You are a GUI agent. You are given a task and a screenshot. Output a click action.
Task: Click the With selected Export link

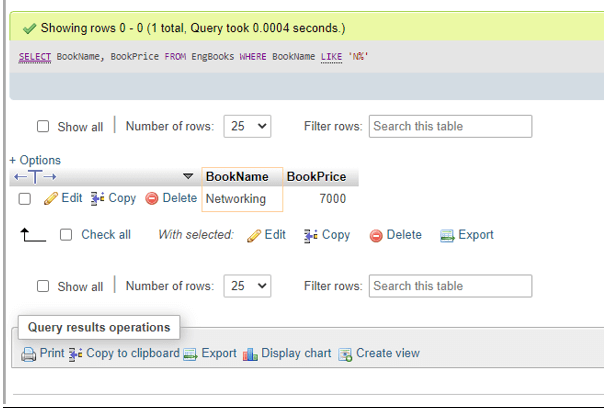tap(476, 235)
